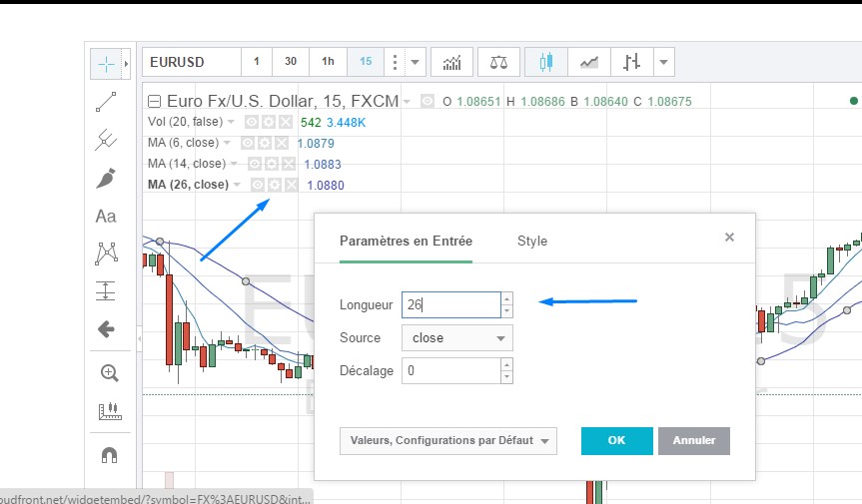862x504 pixels.
Task: Click the compare symbols scale icon
Action: [497, 62]
